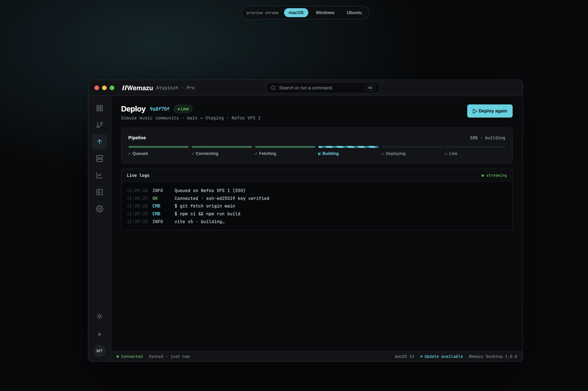Click log line 'Queued on Nefos VPS 1 (SSH)'
Screen dimensions: 588x391
pyautogui.click(x=210, y=191)
